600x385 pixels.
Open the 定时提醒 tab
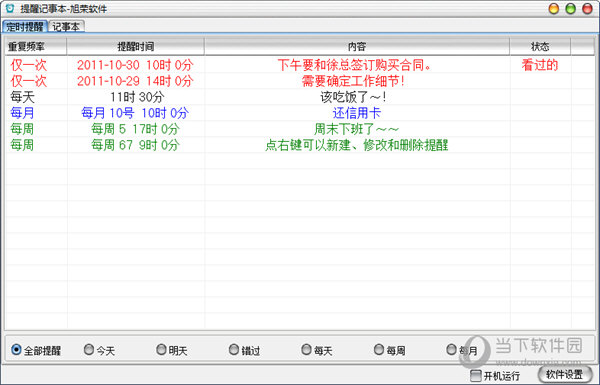[x=25, y=27]
